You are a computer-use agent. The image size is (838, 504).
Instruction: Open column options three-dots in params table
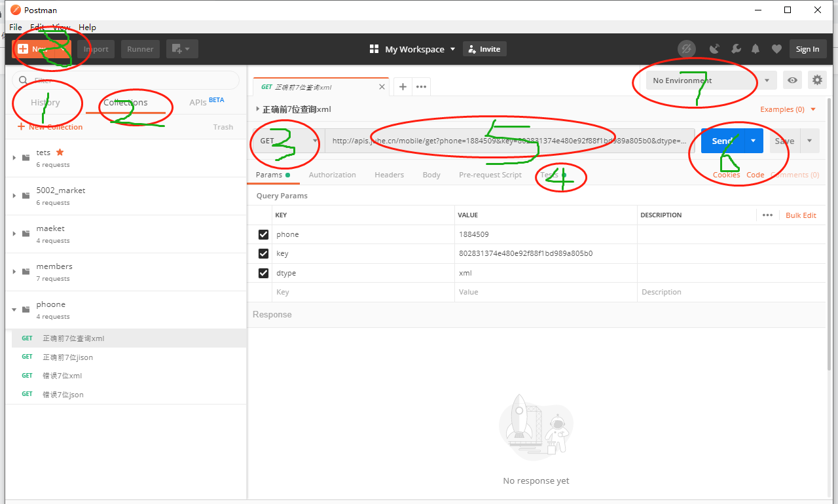(767, 215)
